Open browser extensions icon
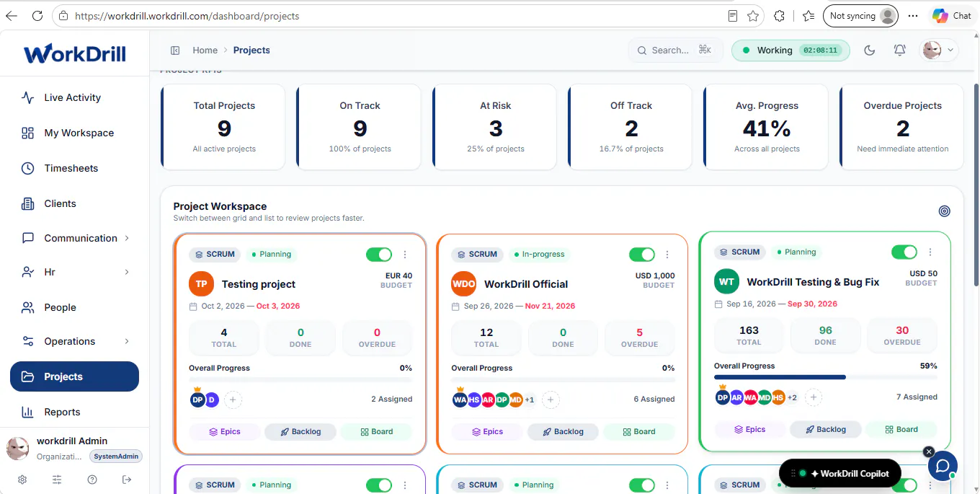The image size is (980, 494). pyautogui.click(x=779, y=16)
